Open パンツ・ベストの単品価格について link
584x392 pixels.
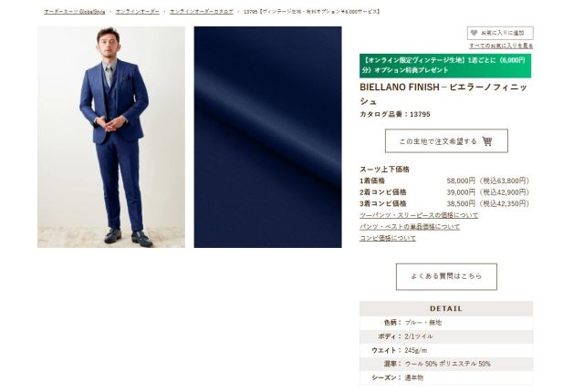coord(410,226)
